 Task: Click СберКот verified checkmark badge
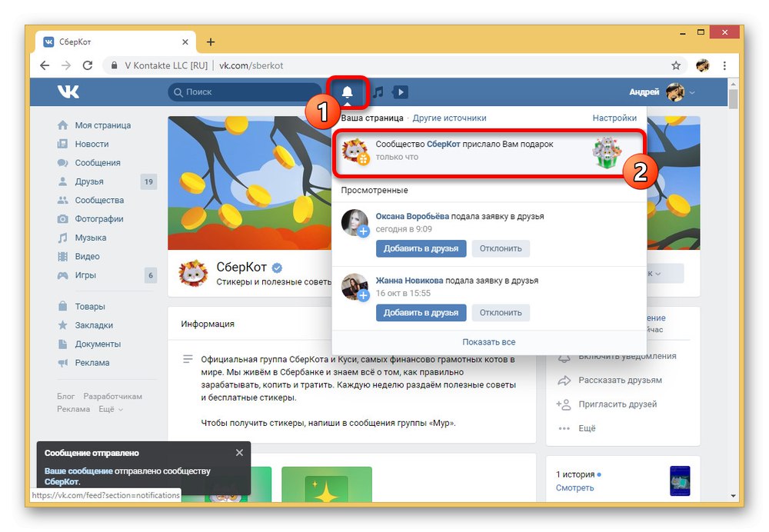[x=277, y=268]
